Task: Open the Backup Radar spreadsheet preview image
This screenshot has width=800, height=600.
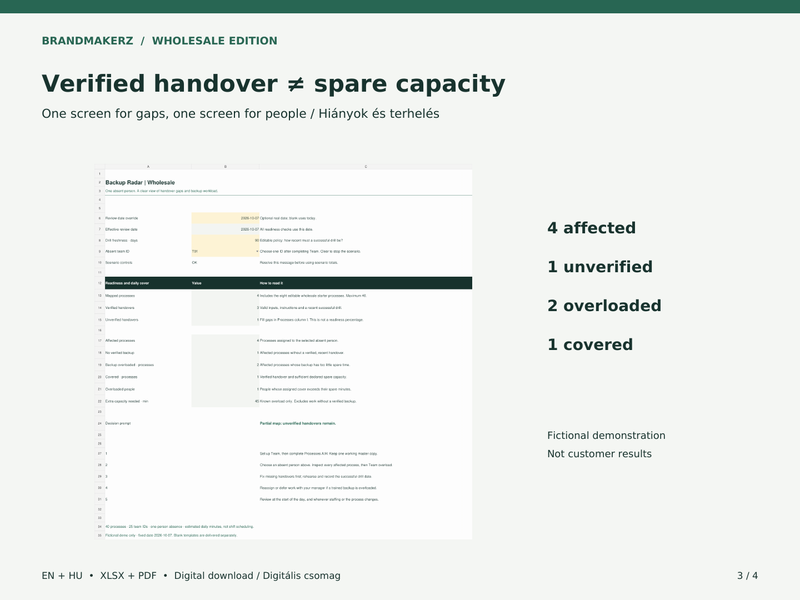Action: tap(284, 352)
